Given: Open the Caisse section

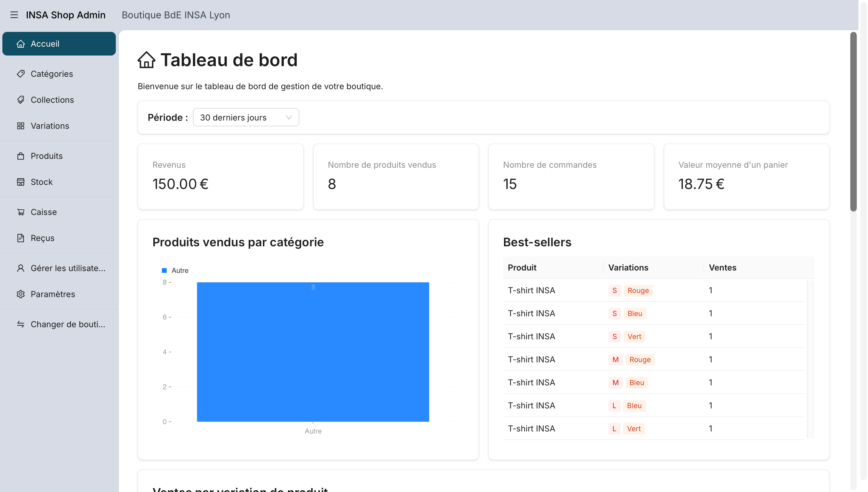Looking at the screenshot, I should (x=59, y=212).
